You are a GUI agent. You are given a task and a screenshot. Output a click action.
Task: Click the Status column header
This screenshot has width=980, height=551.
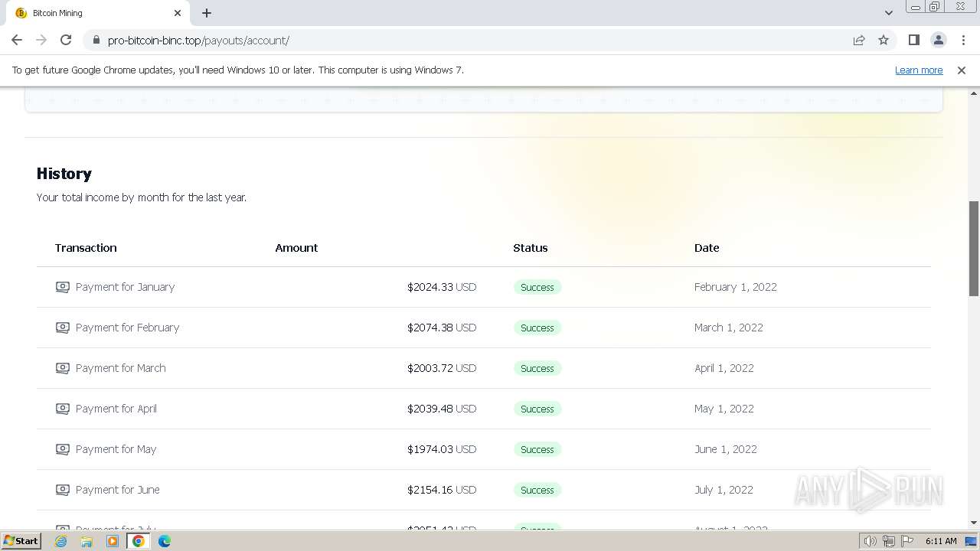(531, 248)
